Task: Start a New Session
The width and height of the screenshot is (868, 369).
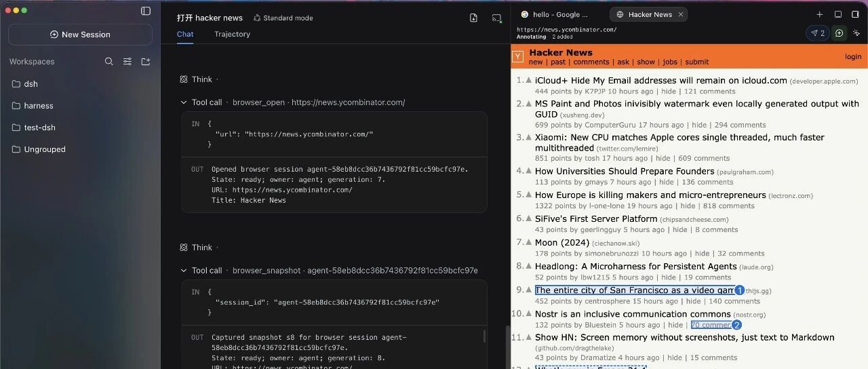Action: click(x=80, y=35)
